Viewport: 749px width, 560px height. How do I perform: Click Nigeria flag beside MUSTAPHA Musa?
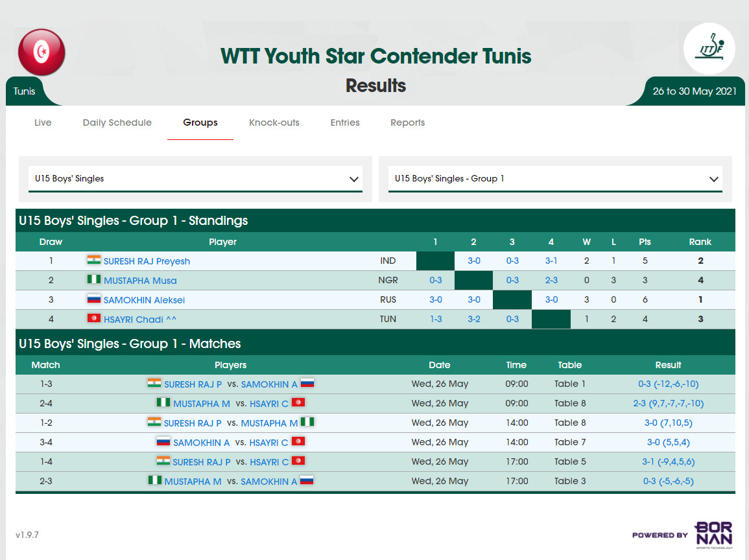93,279
